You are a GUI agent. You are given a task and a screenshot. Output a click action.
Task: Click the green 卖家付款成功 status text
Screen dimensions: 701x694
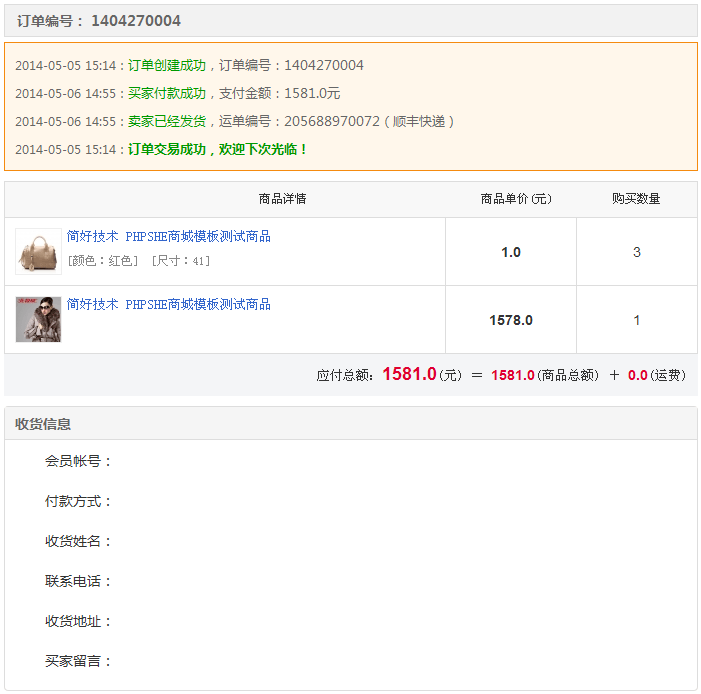pyautogui.click(x=166, y=94)
